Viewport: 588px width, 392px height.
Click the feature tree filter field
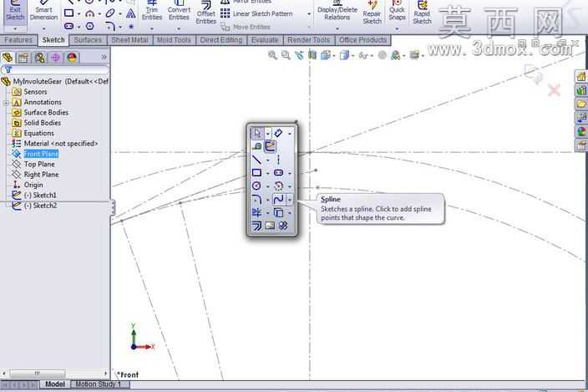click(x=55, y=69)
